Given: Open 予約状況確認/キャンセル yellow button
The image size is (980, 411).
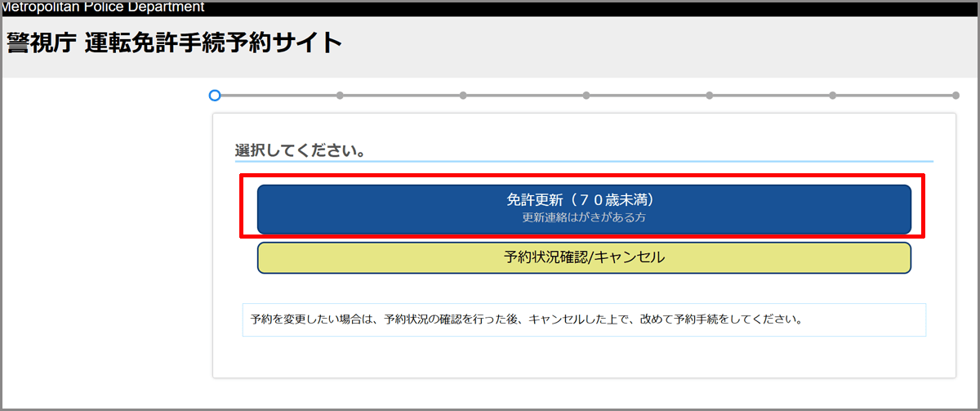Looking at the screenshot, I should tap(583, 257).
